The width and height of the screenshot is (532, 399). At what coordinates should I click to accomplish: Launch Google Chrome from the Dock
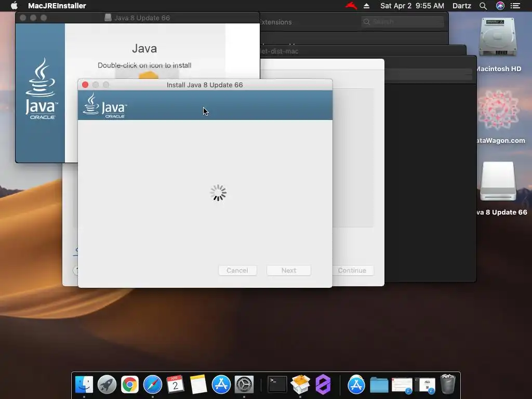tap(129, 384)
